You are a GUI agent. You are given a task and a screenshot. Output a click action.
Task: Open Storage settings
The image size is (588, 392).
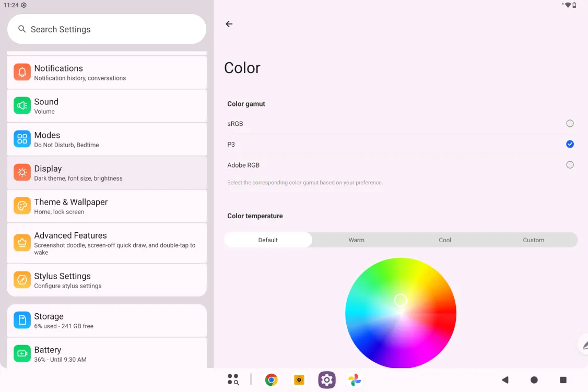[x=107, y=321]
